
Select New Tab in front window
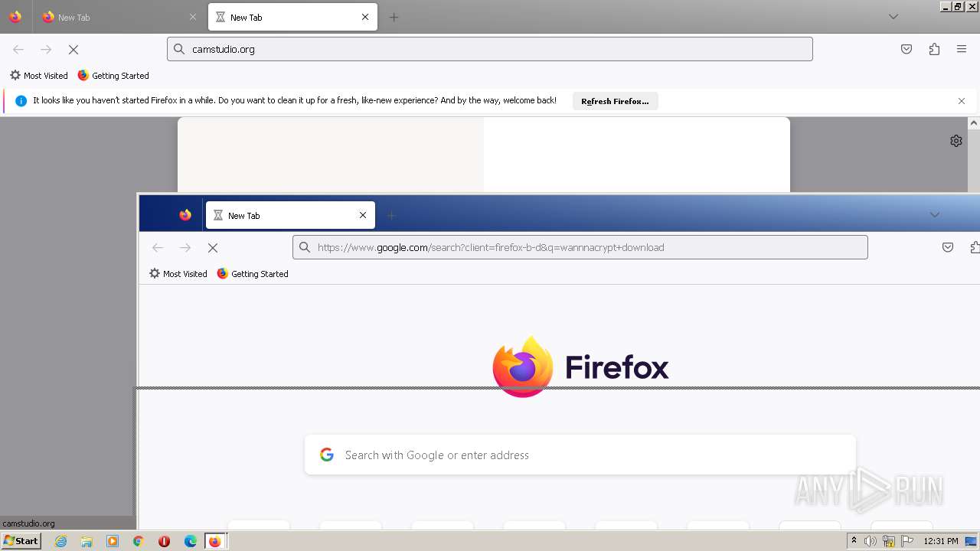click(x=290, y=215)
